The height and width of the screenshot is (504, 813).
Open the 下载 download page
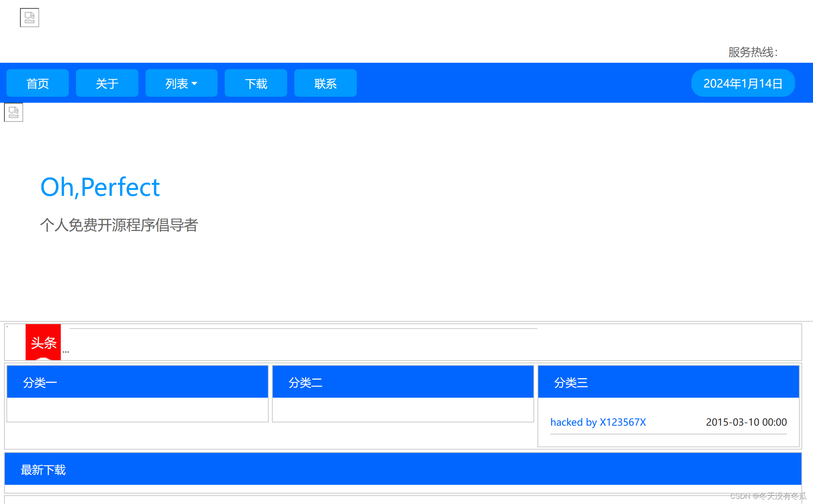(256, 83)
